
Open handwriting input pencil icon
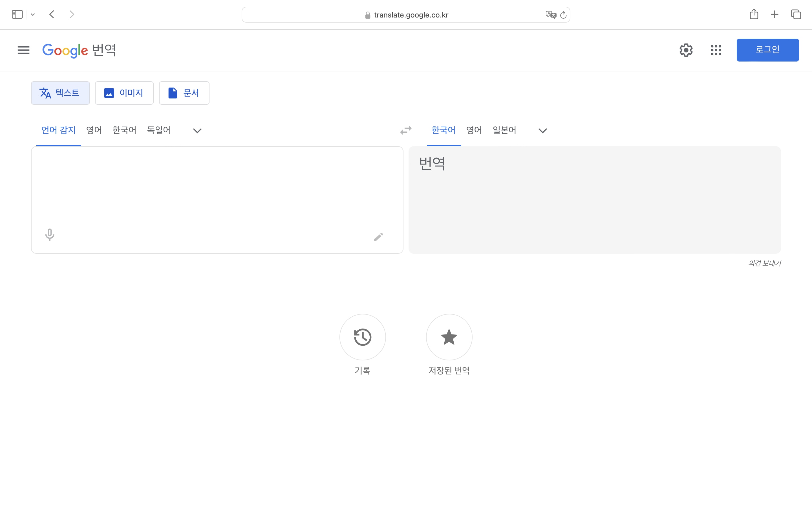point(378,237)
